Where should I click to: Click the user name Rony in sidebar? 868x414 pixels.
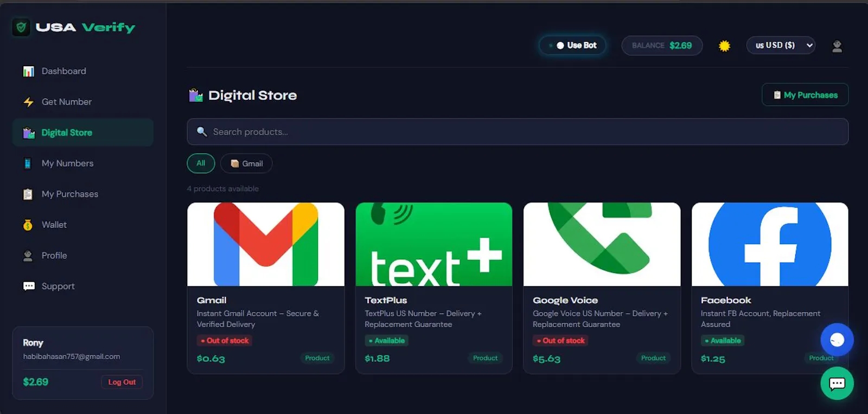pyautogui.click(x=33, y=343)
